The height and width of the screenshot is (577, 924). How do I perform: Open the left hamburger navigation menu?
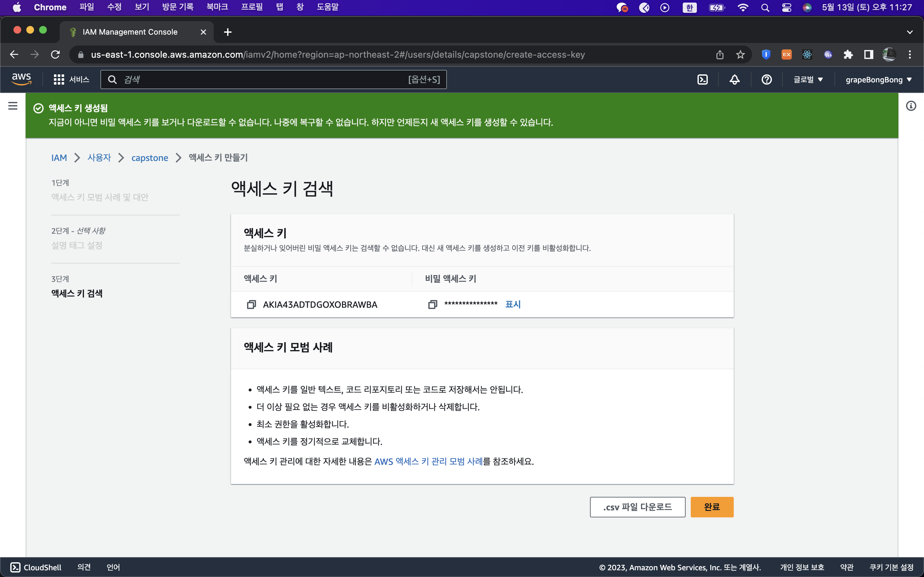(13, 106)
